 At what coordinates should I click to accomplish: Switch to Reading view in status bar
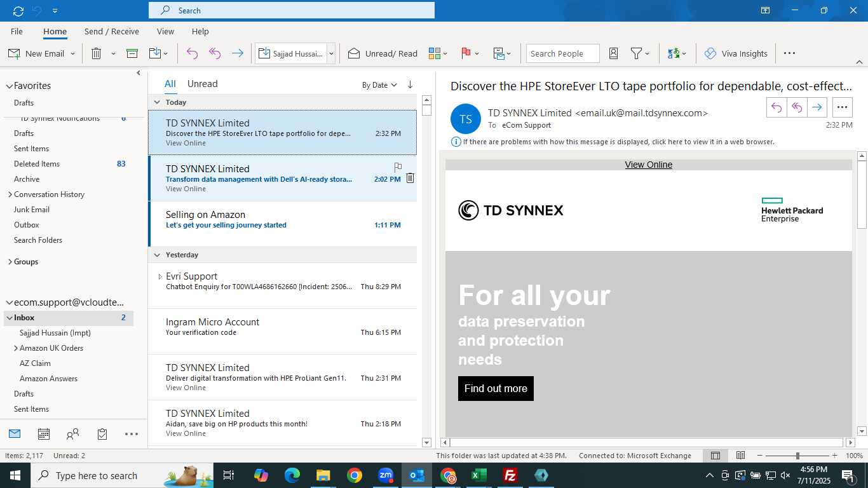pyautogui.click(x=740, y=456)
